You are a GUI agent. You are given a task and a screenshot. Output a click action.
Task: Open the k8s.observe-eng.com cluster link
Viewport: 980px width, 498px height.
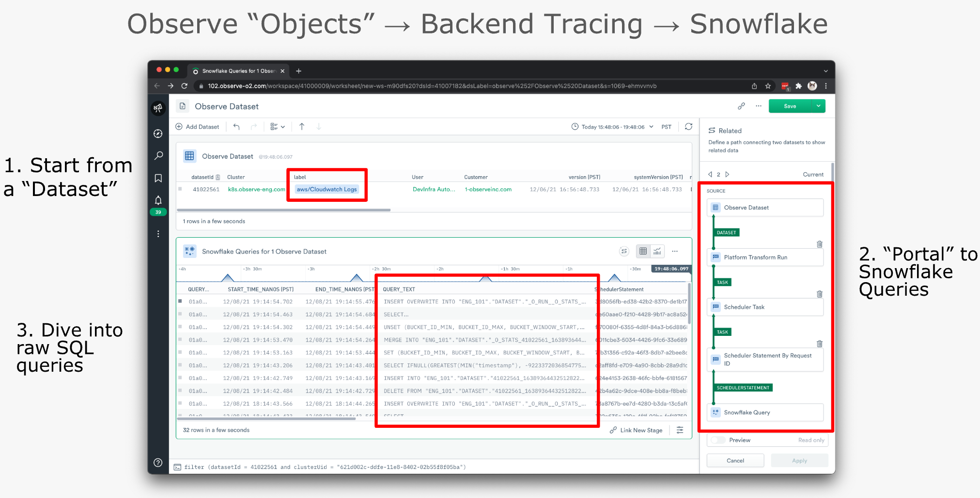coord(256,189)
